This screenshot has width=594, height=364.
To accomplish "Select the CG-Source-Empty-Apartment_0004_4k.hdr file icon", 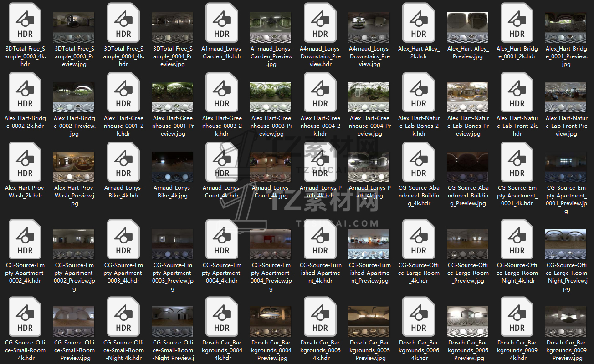I will point(222,239).
